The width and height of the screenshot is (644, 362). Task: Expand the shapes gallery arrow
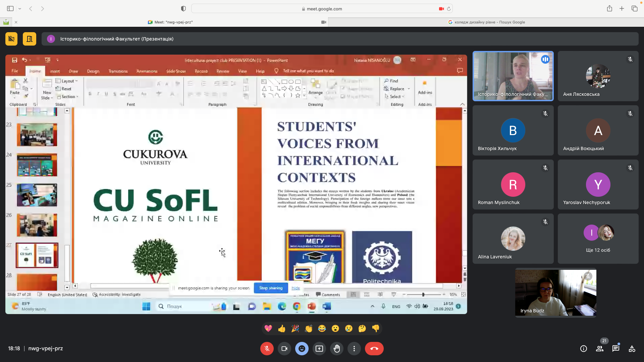(x=304, y=96)
